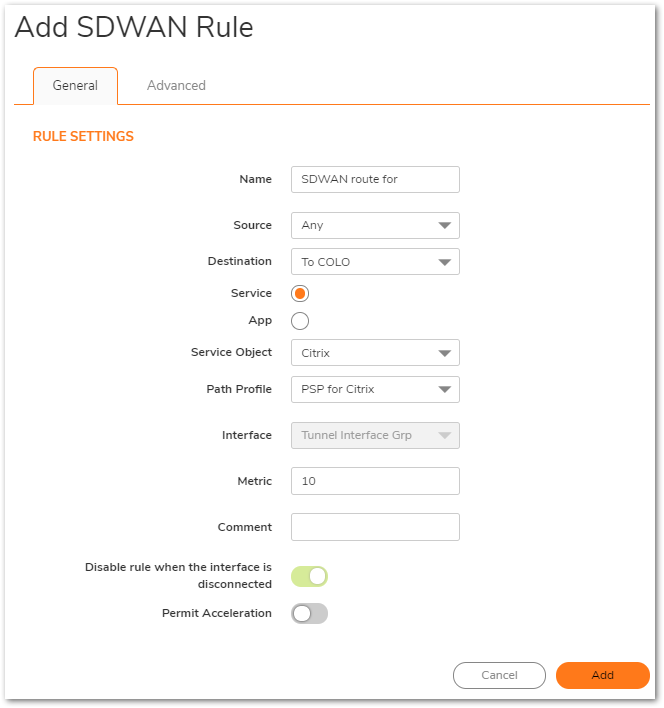This screenshot has height=708, width=664.
Task: Choose the App radio button
Action: click(300, 321)
